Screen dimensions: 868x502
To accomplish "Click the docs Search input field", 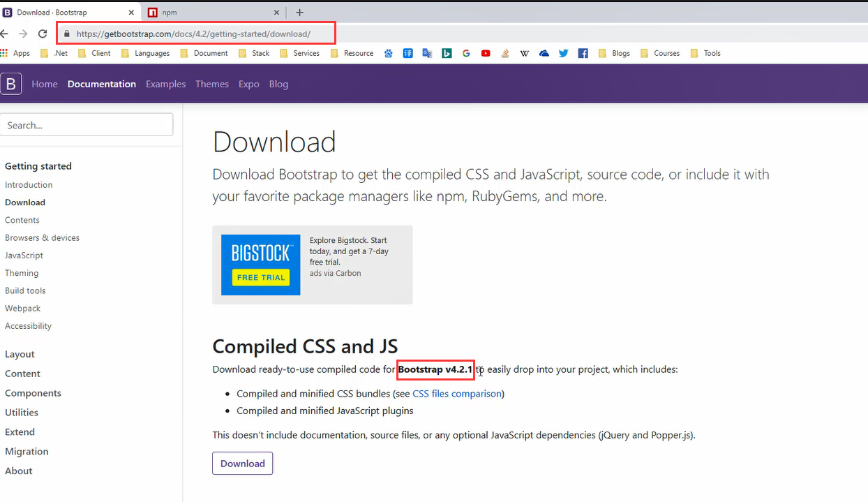I will (x=87, y=125).
